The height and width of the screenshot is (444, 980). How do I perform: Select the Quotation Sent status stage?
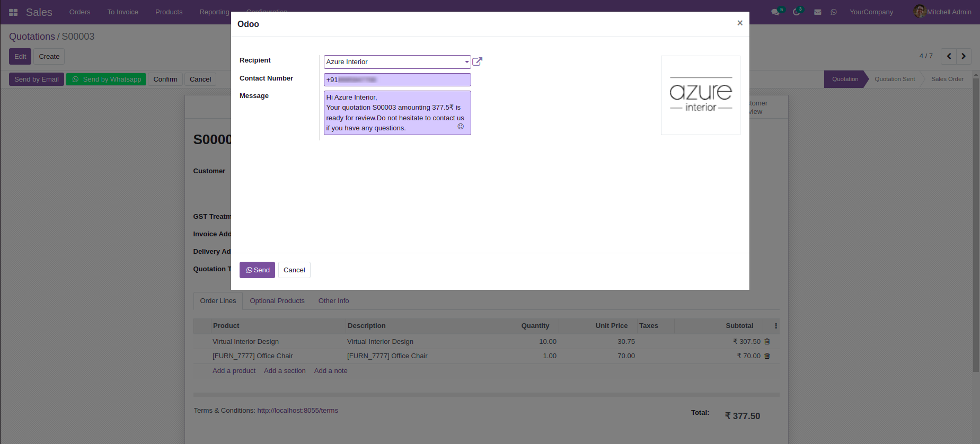click(895, 79)
